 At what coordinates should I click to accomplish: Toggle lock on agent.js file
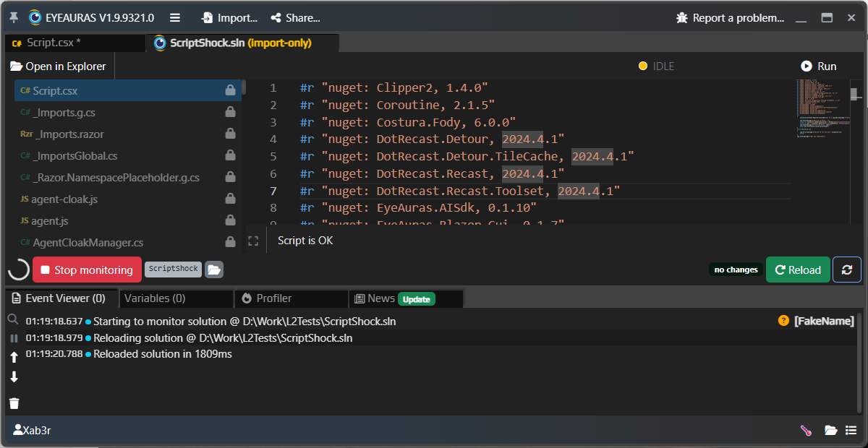(230, 221)
